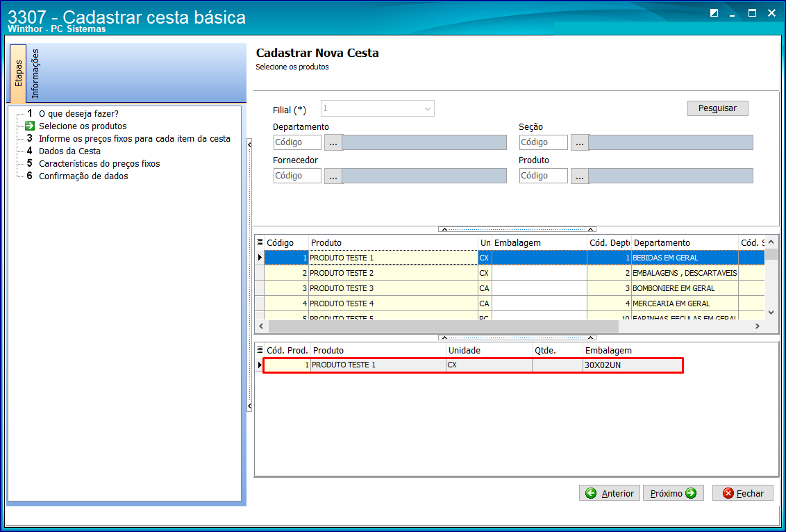Click the green arrow current-step icon

pyautogui.click(x=30, y=126)
